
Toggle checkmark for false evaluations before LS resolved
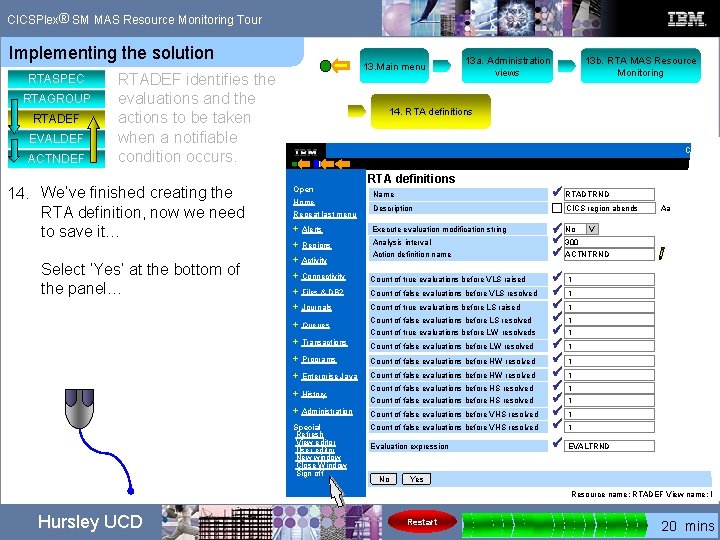(x=557, y=317)
